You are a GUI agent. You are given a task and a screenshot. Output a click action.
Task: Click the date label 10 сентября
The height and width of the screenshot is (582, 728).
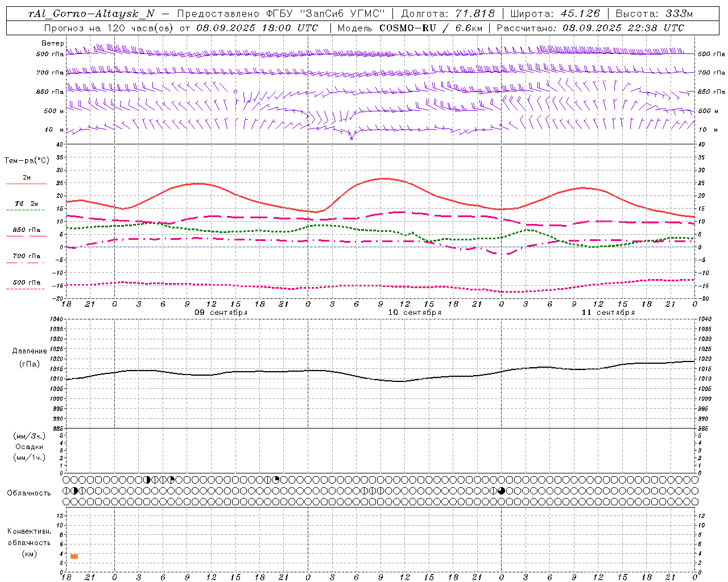click(x=415, y=313)
